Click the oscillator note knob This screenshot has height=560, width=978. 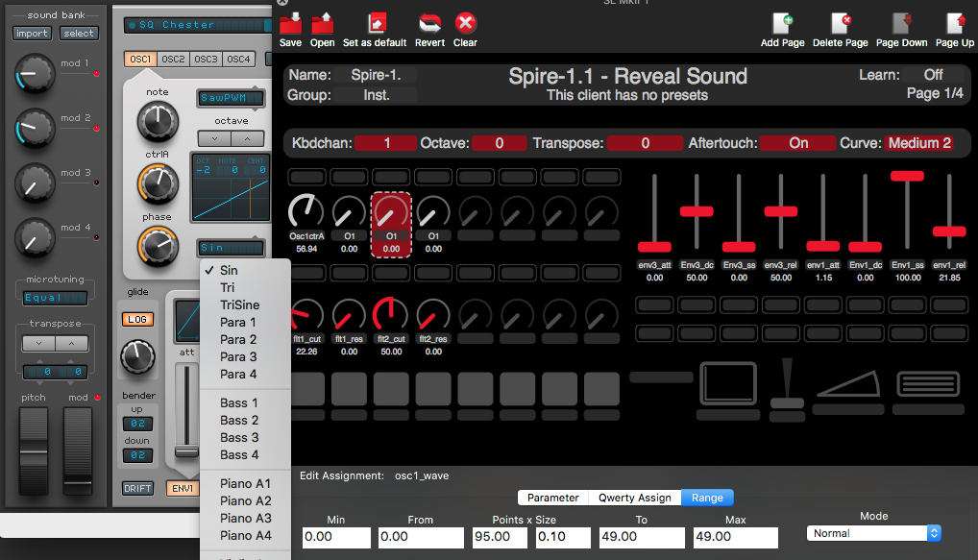click(158, 122)
